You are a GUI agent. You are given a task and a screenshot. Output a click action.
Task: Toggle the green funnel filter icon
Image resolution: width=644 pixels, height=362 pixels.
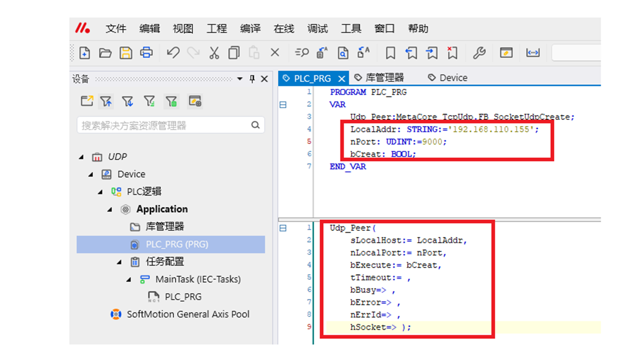(171, 101)
